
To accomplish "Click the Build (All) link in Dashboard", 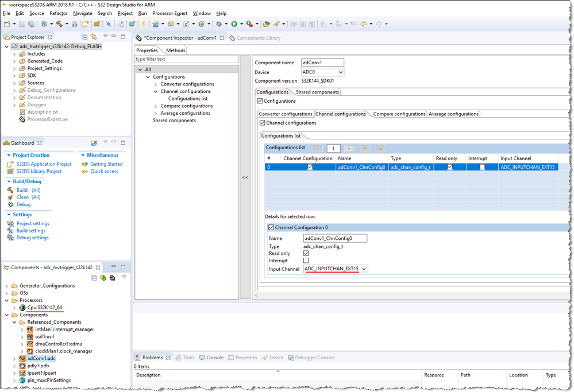I will (x=29, y=190).
